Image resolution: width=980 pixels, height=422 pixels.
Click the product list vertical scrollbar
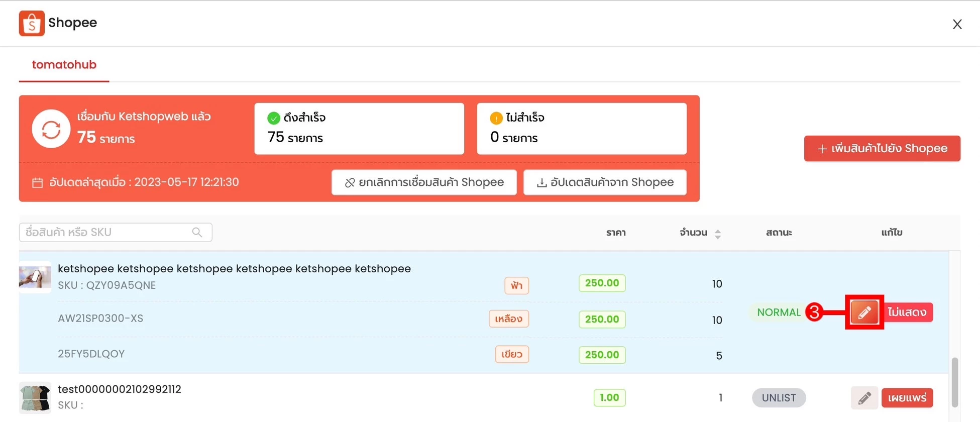coord(955,382)
